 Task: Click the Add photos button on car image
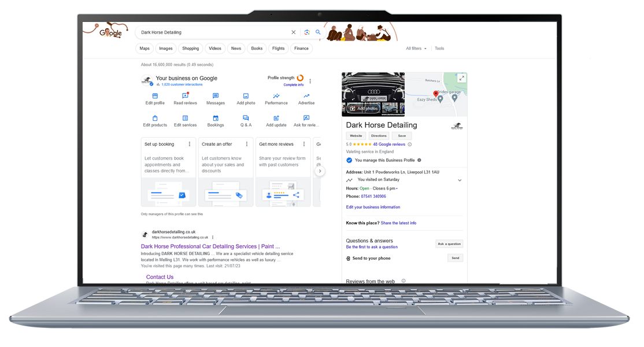tap(364, 108)
